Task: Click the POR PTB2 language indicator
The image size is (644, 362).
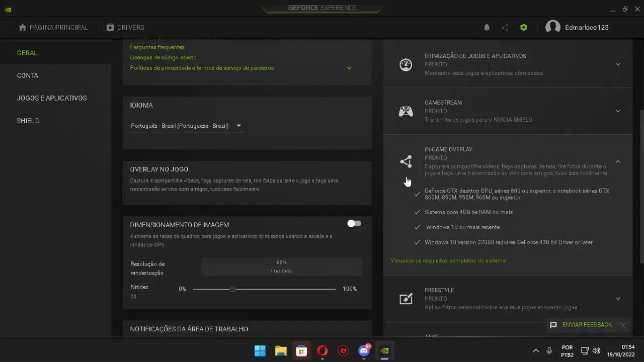Action: pos(567,351)
